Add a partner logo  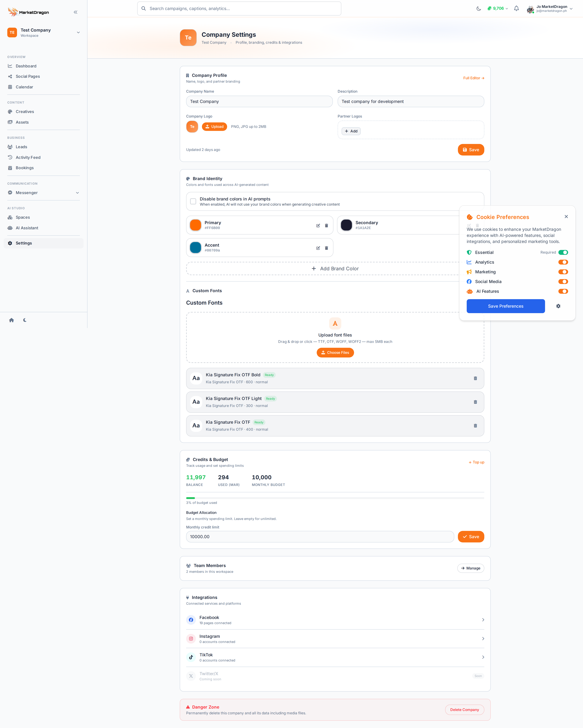point(351,131)
